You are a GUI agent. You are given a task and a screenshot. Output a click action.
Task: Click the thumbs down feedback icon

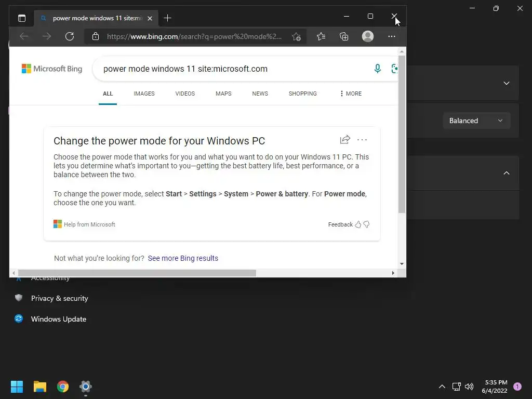(366, 224)
